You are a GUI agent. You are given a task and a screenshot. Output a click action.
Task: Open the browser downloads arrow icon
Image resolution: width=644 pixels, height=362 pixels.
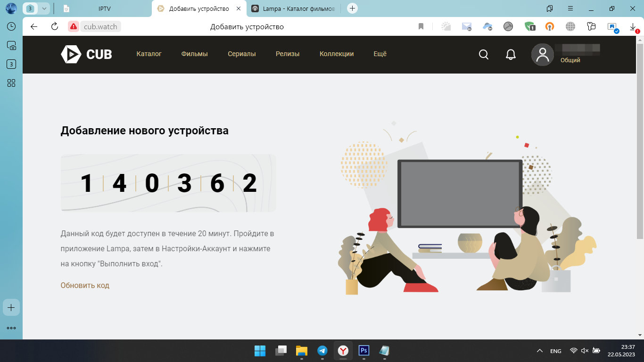click(x=633, y=26)
